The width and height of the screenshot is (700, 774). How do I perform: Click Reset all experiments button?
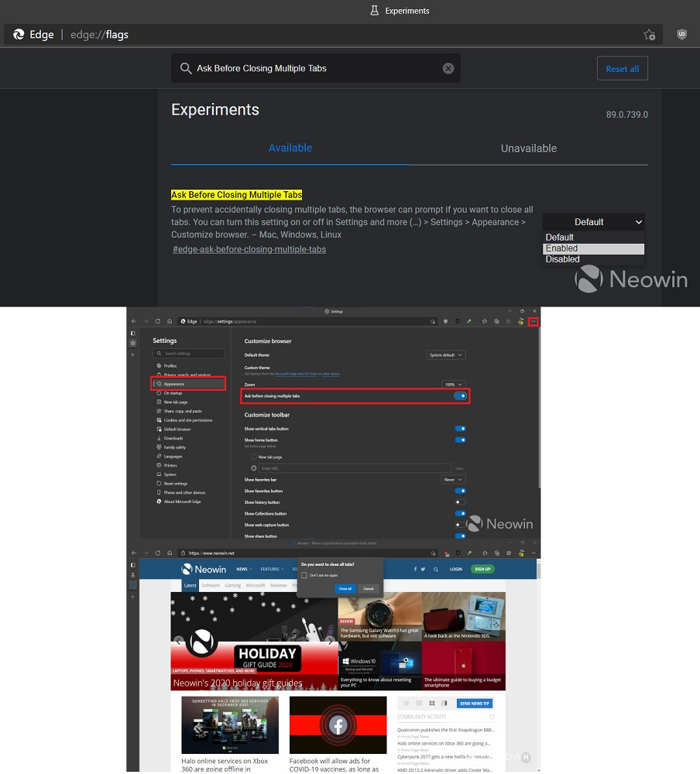point(622,69)
